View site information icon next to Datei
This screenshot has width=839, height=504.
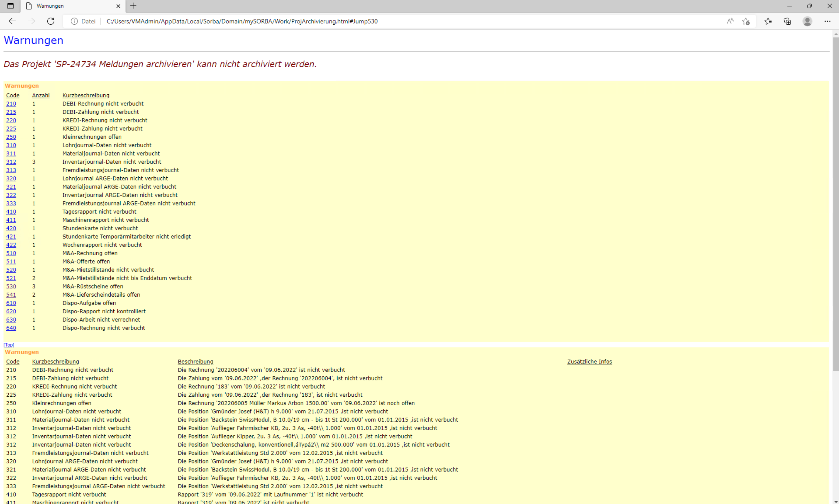point(74,21)
